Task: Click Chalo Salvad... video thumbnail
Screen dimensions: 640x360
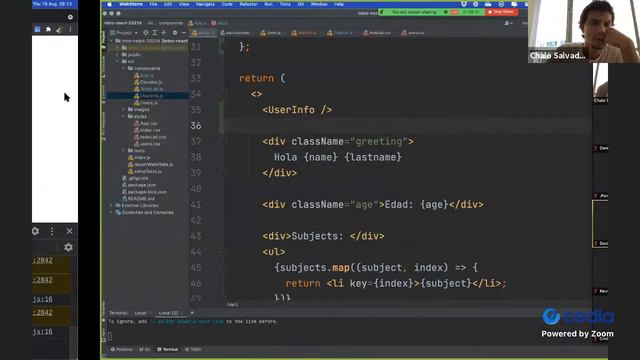Action: 584,31
